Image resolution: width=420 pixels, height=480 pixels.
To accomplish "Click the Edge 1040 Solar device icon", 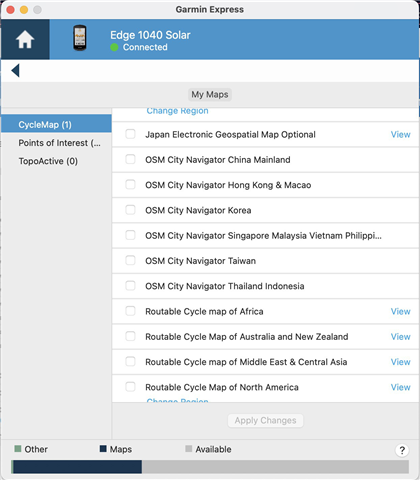I will click(80, 38).
